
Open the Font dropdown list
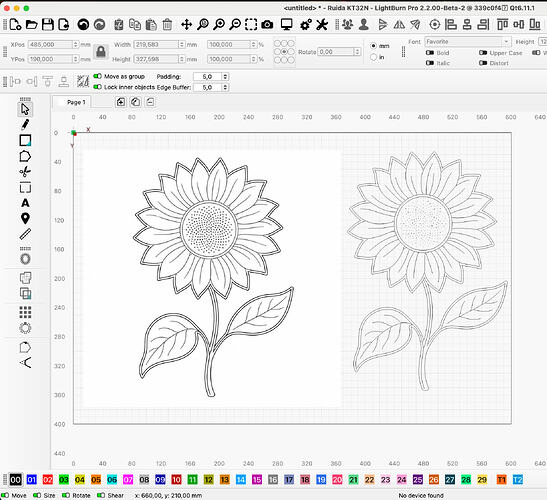pyautogui.click(x=468, y=42)
